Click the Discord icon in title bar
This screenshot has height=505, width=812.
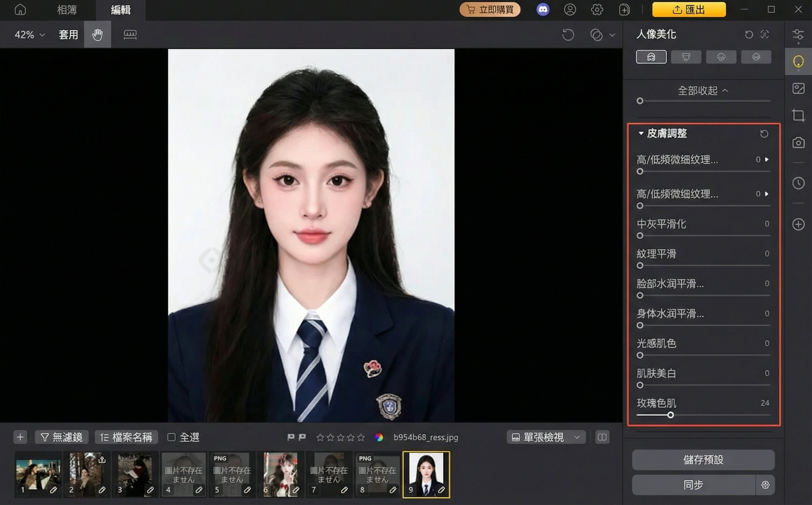click(x=542, y=9)
